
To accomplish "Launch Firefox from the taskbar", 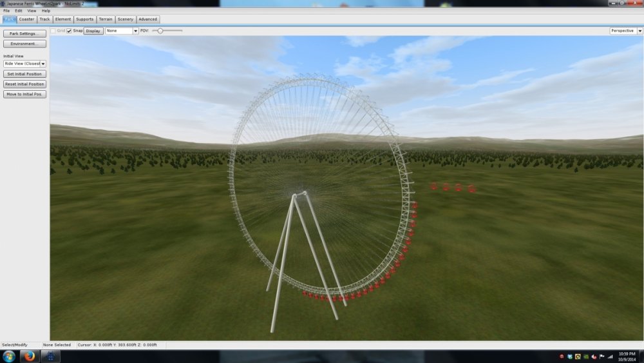I will click(x=30, y=357).
